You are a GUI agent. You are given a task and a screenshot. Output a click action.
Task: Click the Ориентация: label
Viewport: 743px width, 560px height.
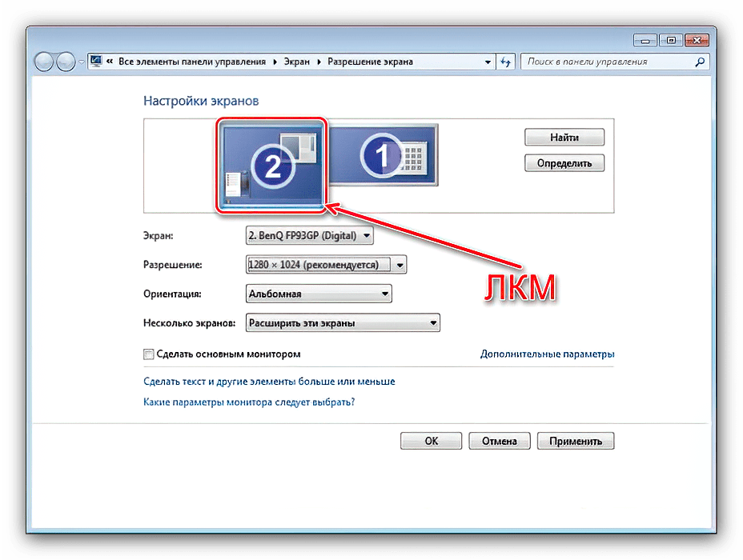pyautogui.click(x=172, y=294)
